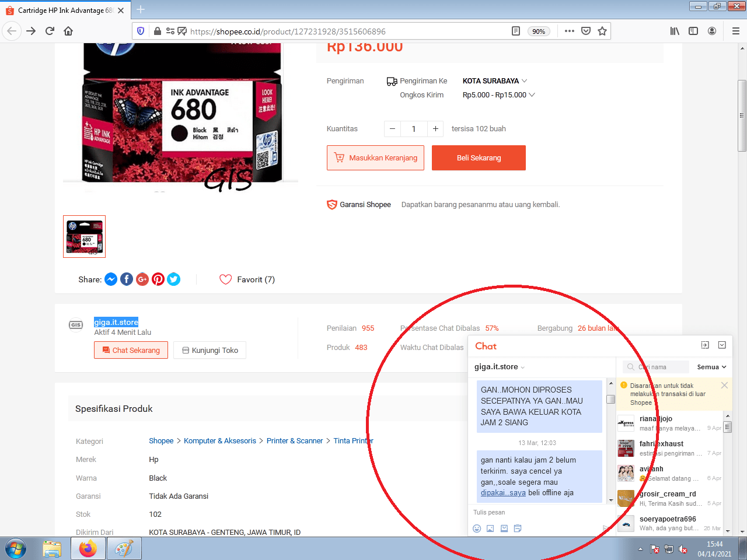Click the Chat Sekarang button
The height and width of the screenshot is (560, 747).
(x=131, y=350)
